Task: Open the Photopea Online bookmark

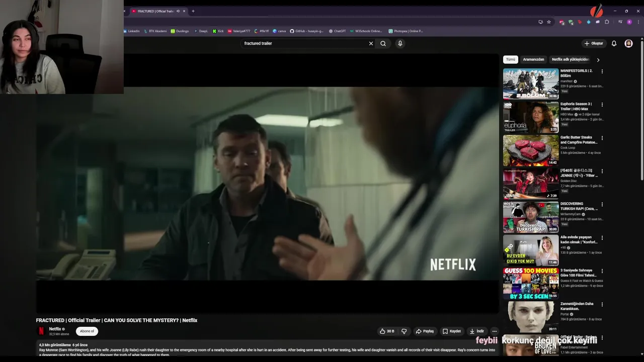Action: click(406, 31)
